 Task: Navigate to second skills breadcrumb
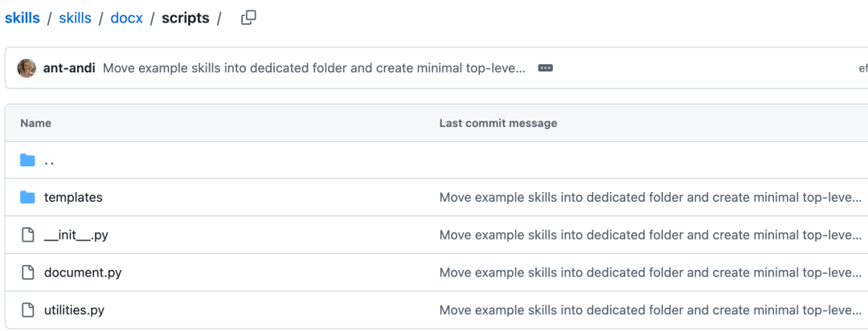[x=76, y=18]
